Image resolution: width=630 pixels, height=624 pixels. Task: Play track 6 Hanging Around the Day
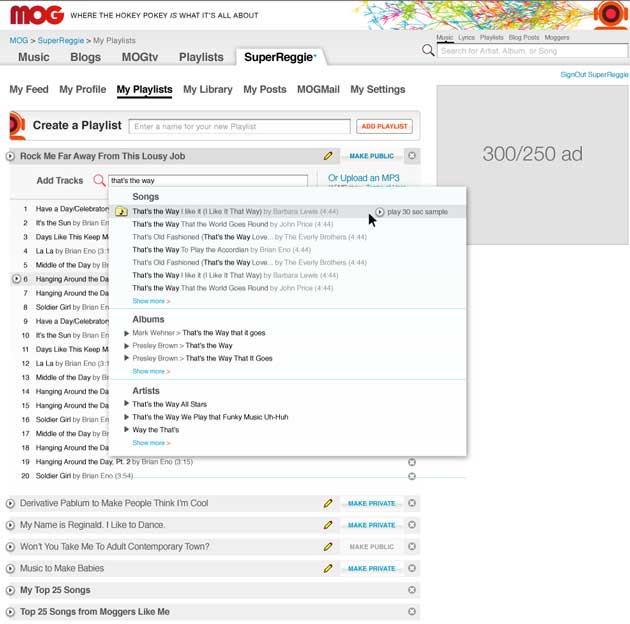pyautogui.click(x=16, y=278)
